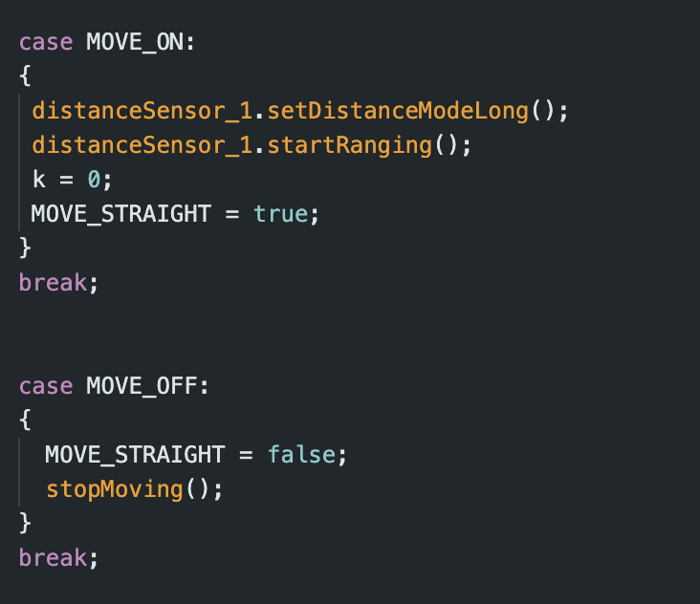
Task: Click the MOVE_ON case label
Action: pyautogui.click(x=140, y=41)
